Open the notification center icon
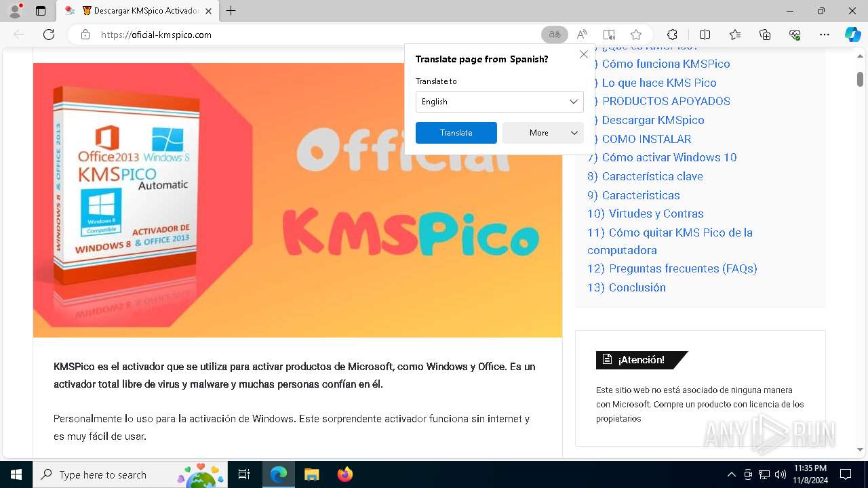Image resolution: width=868 pixels, height=488 pixels. 846,474
